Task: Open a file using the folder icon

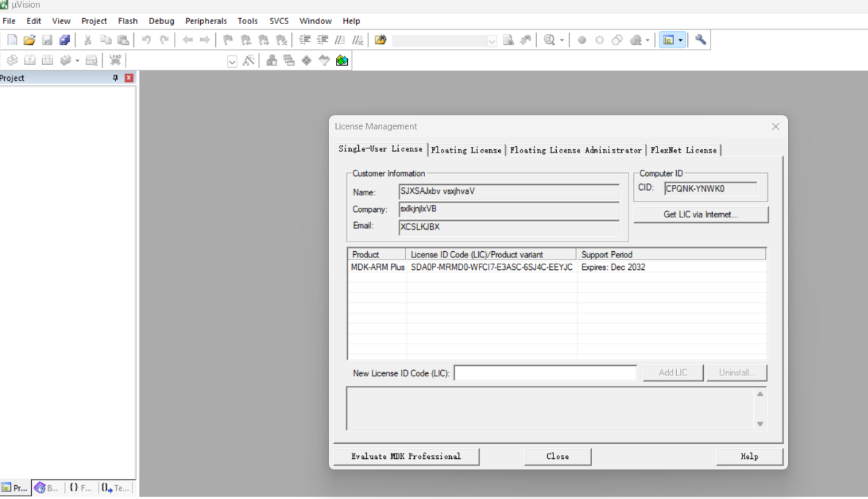Action: [x=30, y=40]
